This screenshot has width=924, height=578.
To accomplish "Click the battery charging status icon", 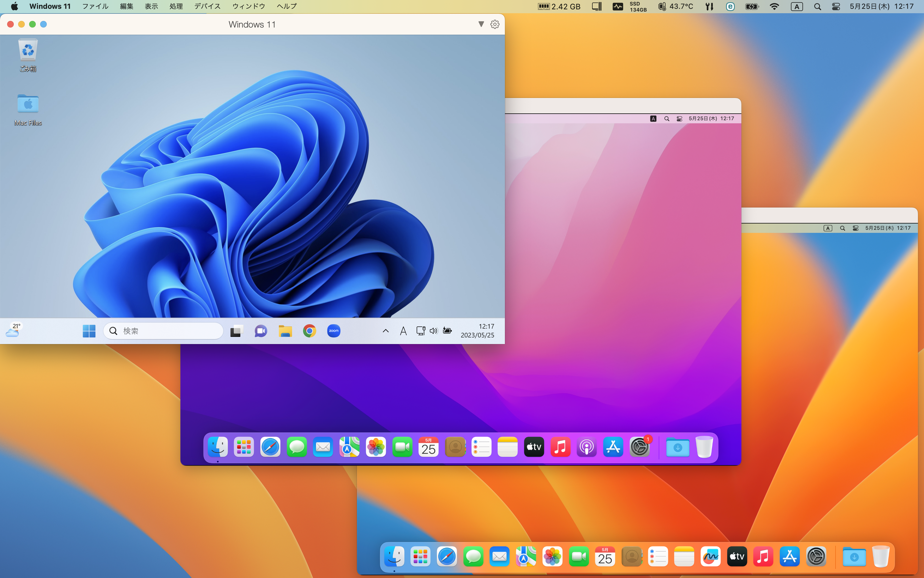I will click(x=752, y=7).
